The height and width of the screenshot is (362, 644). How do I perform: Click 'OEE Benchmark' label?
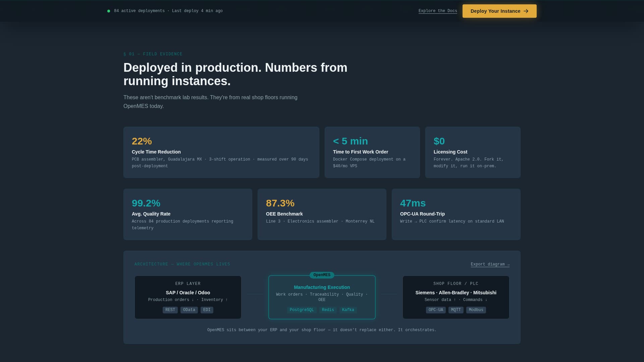tap(284, 214)
